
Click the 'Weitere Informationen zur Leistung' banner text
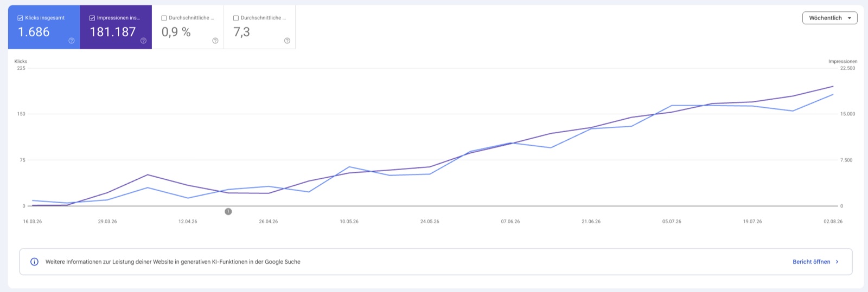tap(173, 262)
